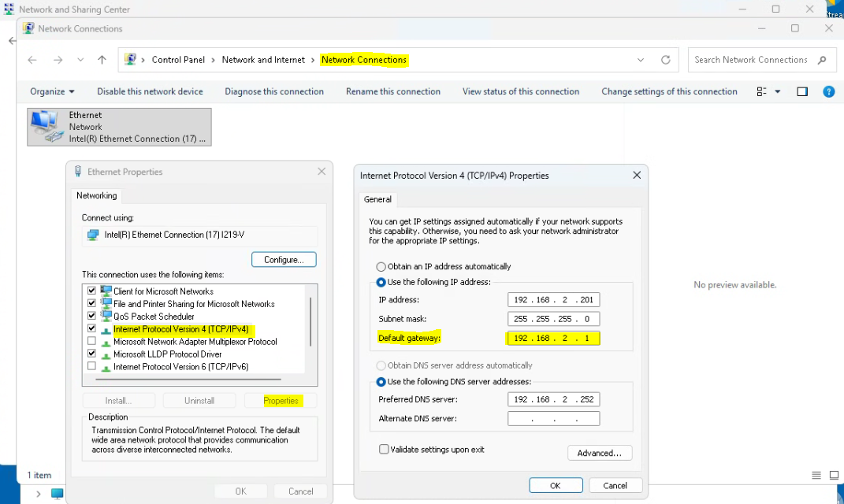The image size is (844, 504).
Task: Select the General tab in IPv4 Properties
Action: tap(377, 199)
